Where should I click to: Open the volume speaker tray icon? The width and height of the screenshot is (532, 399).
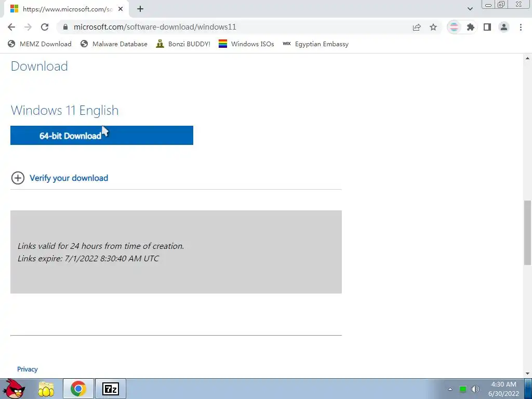(x=475, y=389)
